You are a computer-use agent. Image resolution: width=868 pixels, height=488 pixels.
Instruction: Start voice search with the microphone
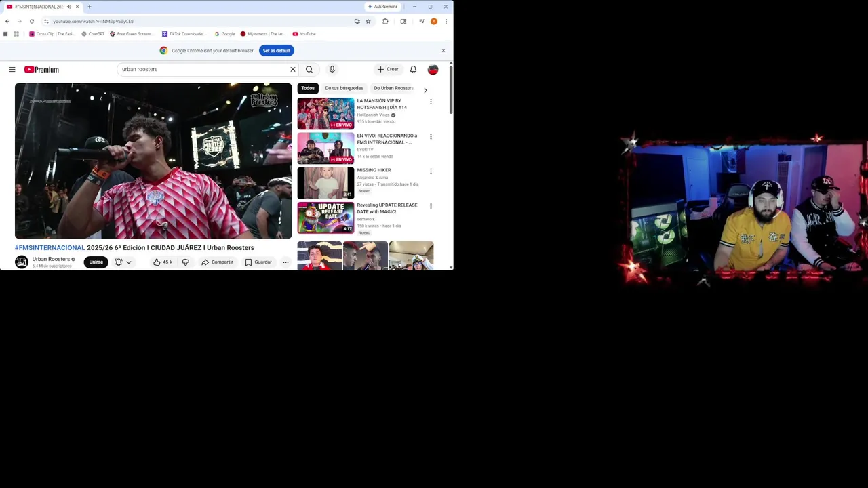(x=332, y=69)
